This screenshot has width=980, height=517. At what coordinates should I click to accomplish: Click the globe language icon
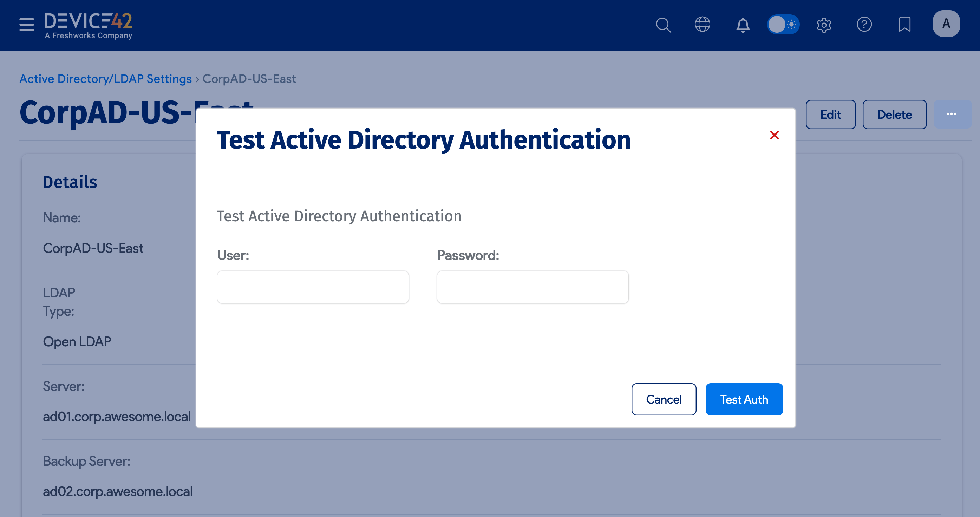[702, 25]
